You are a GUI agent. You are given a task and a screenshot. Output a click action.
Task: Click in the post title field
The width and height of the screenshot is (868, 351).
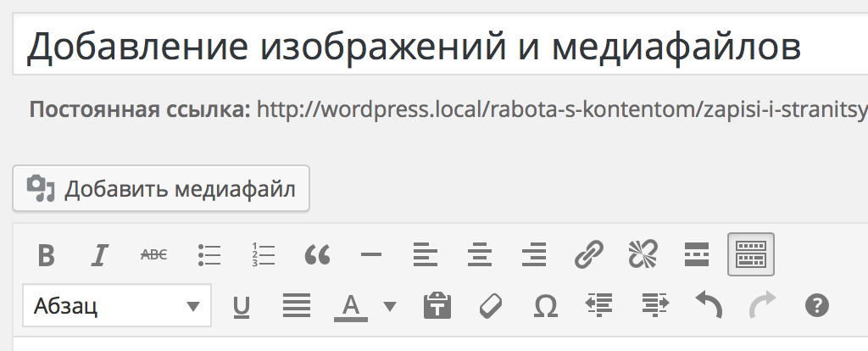pyautogui.click(x=424, y=48)
